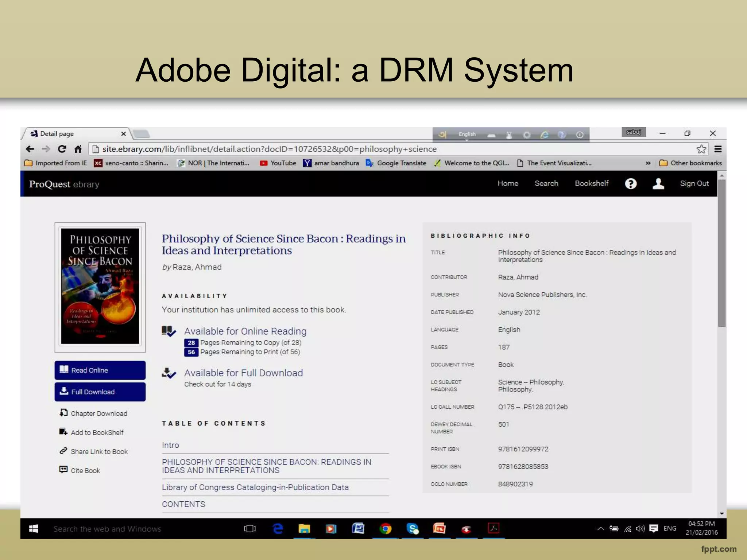Open the Adobe Acrobat taskbar icon
The image size is (747, 560).
pos(494,529)
